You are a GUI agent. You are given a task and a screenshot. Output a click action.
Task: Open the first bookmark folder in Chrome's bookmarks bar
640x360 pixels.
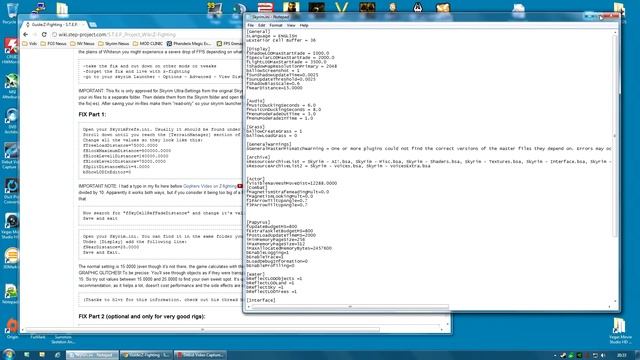coord(30,43)
